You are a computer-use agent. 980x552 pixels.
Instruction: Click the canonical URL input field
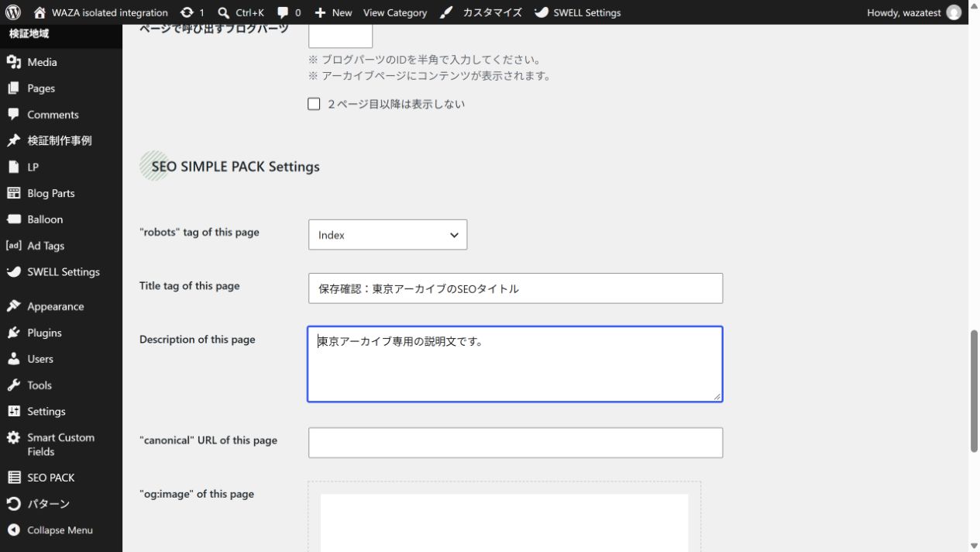click(515, 443)
